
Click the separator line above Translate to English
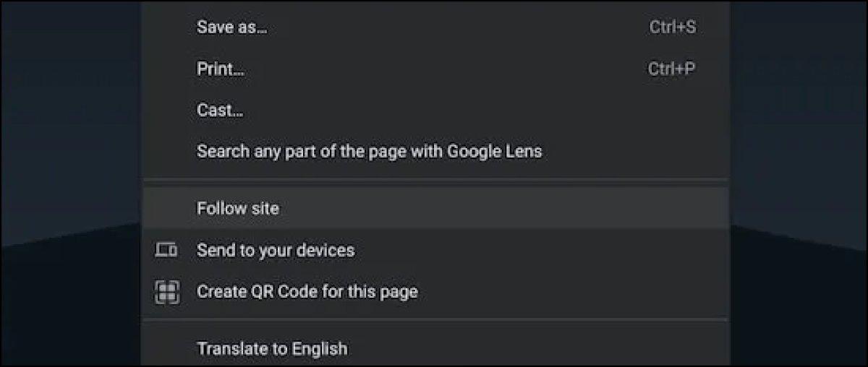pyautogui.click(x=435, y=319)
